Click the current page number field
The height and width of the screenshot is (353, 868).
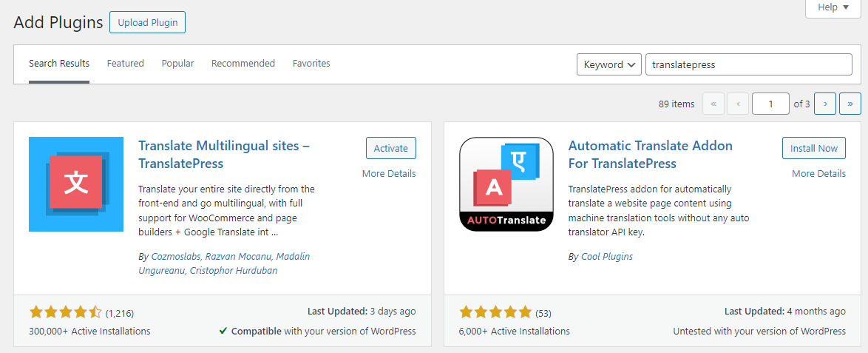tap(770, 104)
